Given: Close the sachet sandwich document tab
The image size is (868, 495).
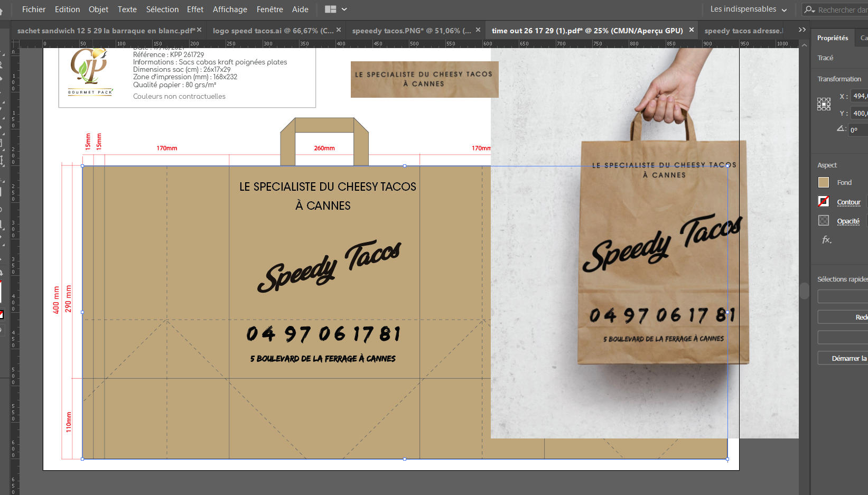Looking at the screenshot, I should tap(199, 30).
